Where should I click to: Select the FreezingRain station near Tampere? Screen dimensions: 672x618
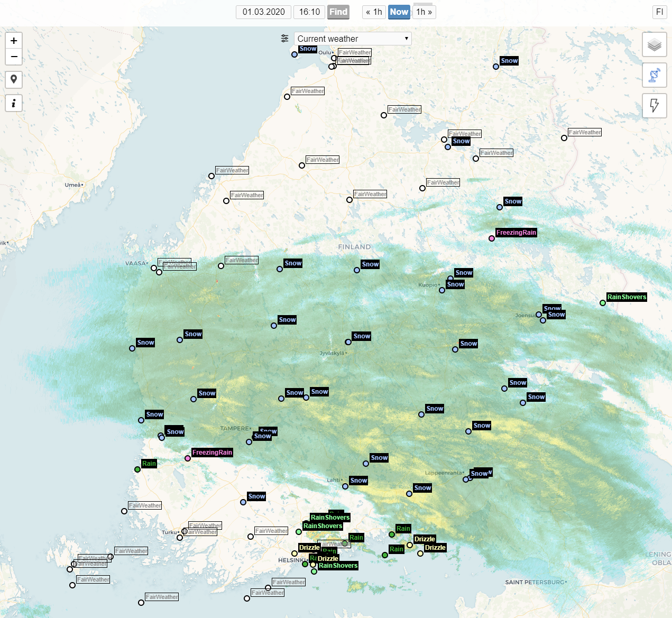click(188, 458)
